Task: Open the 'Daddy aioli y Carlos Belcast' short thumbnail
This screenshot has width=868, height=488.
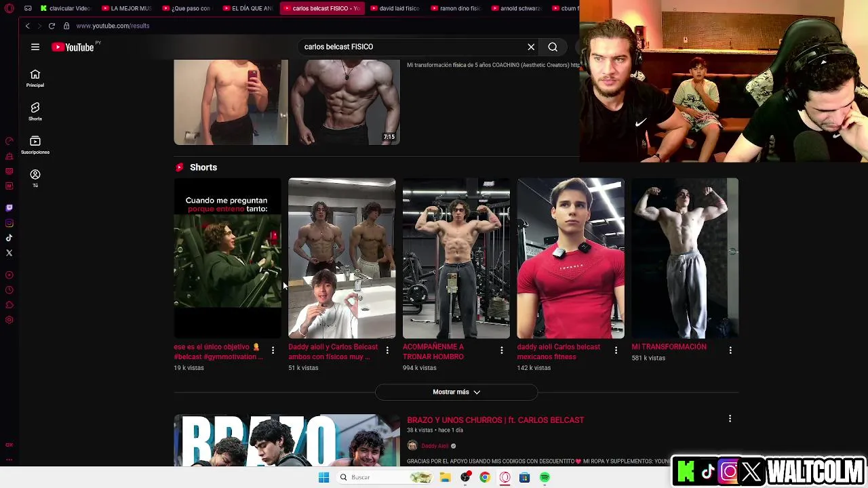Action: 342,258
